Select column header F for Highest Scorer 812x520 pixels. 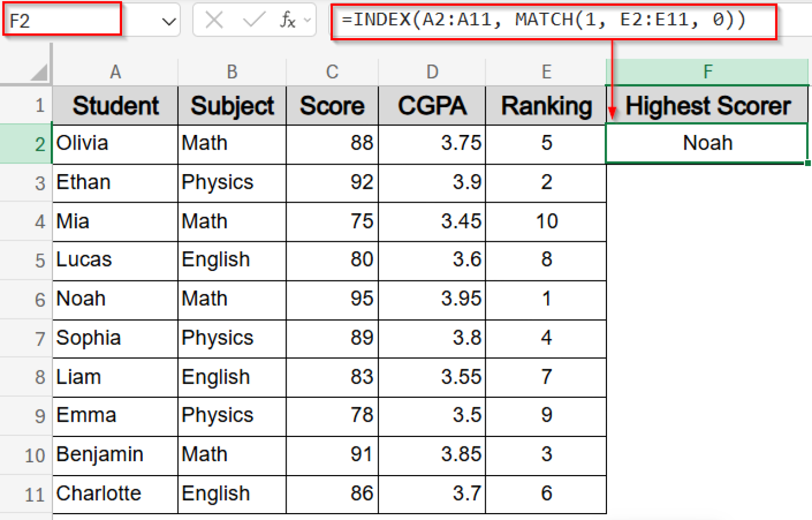707,71
